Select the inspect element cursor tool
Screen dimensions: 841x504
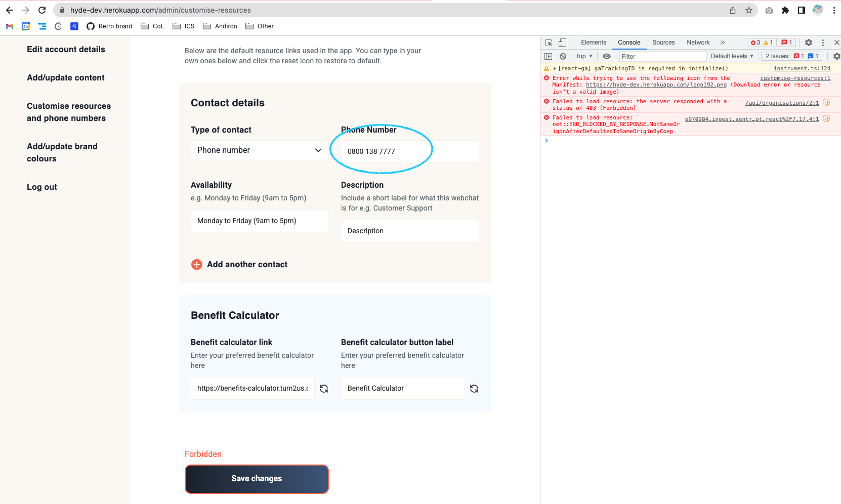549,43
